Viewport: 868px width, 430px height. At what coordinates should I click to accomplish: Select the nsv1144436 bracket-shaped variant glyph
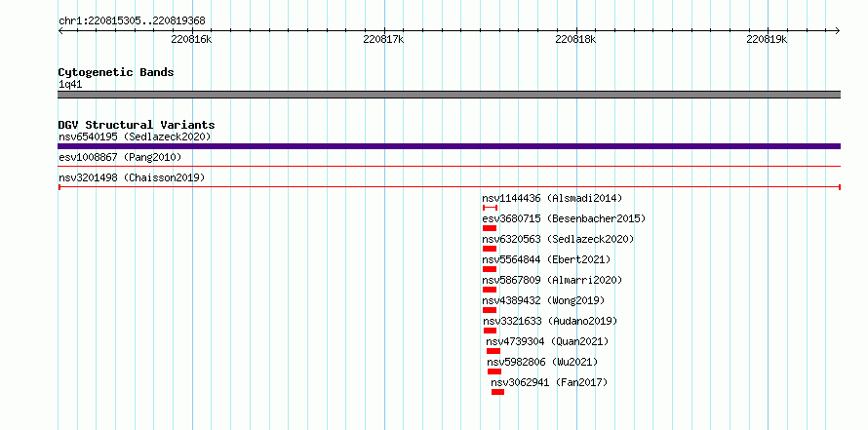490,208
